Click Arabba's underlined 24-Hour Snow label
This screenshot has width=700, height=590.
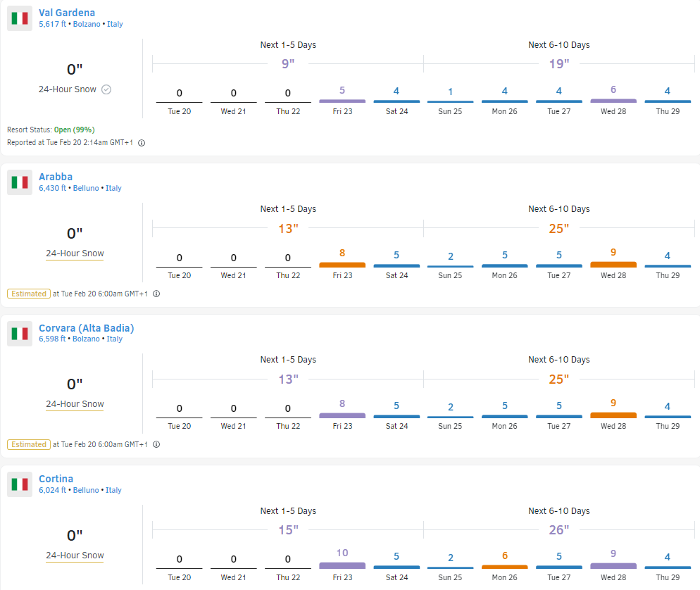(75, 253)
